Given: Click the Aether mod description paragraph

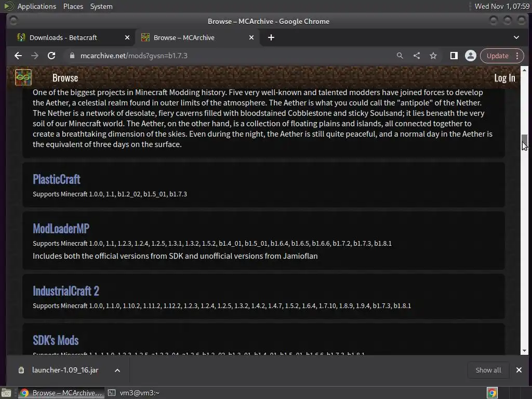Looking at the screenshot, I should coord(263,118).
